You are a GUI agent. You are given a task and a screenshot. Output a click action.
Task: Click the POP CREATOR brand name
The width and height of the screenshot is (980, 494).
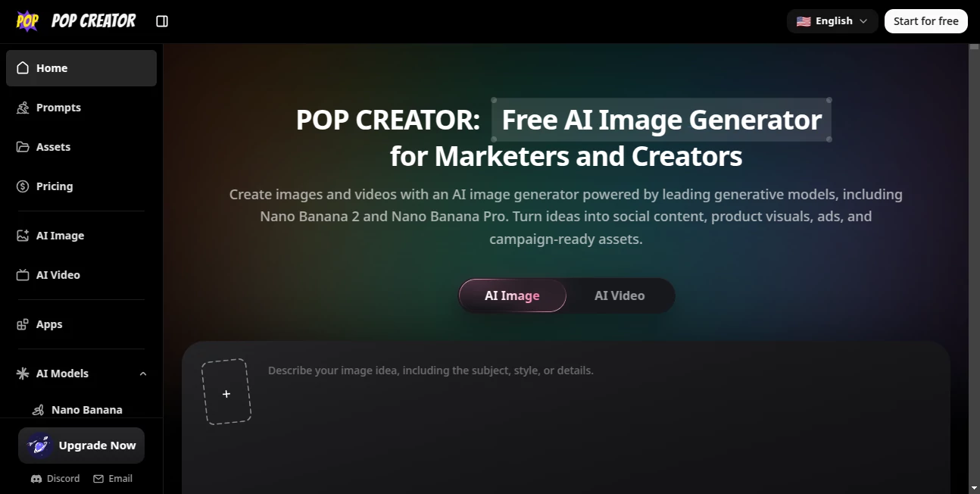pos(94,21)
